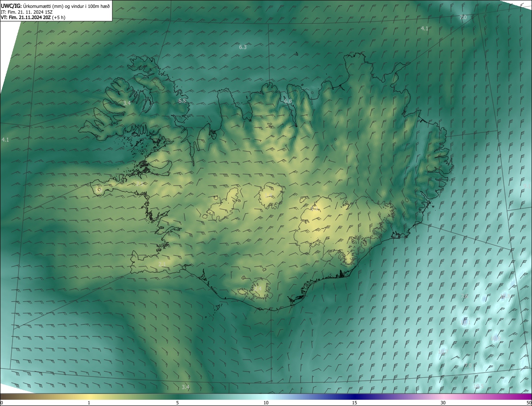Click the 10.5 value label near the colorbar
This screenshot has height=406, width=532.
[x=478, y=386]
